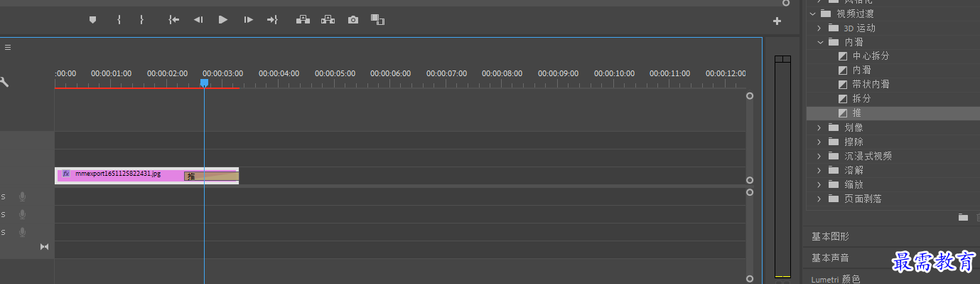This screenshot has width=980, height=284.
Task: Open the 基本图形 panel tab
Action: tap(830, 236)
